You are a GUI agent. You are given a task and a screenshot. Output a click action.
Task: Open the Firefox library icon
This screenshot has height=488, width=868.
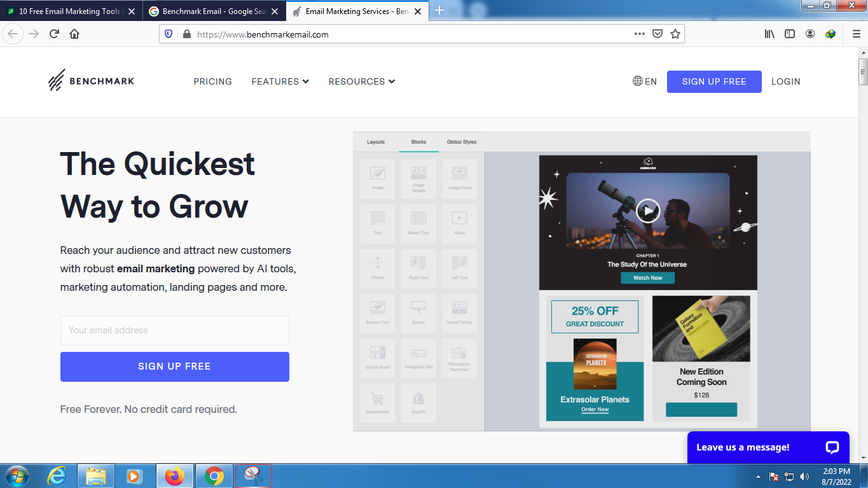[x=769, y=34]
